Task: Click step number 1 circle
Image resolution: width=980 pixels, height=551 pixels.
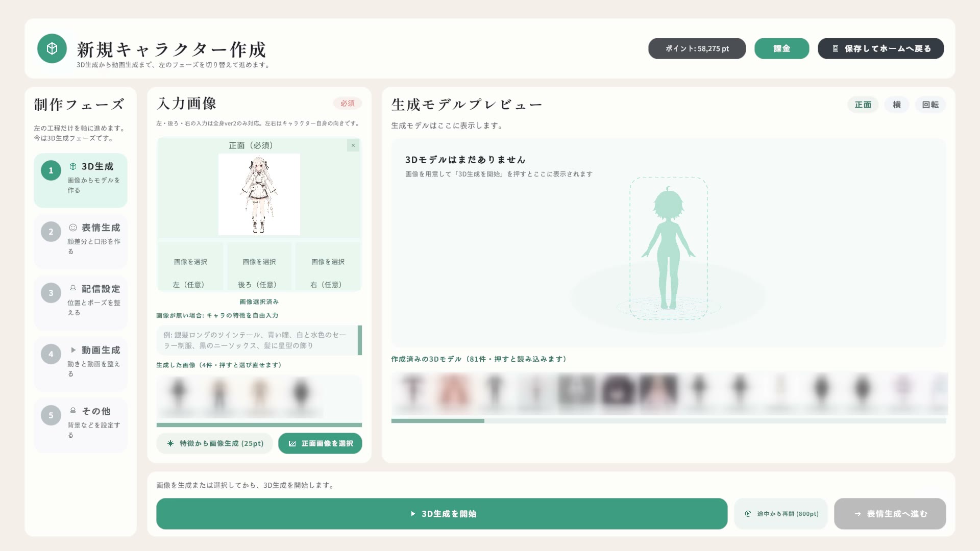Action: click(x=51, y=170)
